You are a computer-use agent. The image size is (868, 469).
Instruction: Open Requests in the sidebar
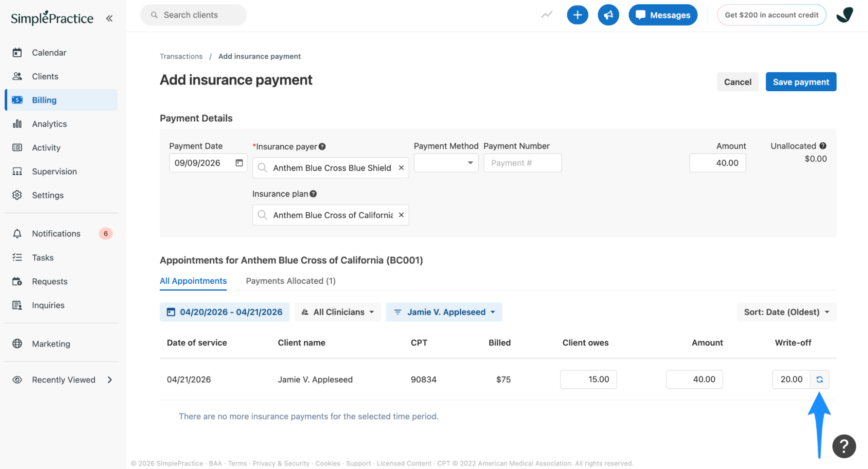tap(61, 282)
